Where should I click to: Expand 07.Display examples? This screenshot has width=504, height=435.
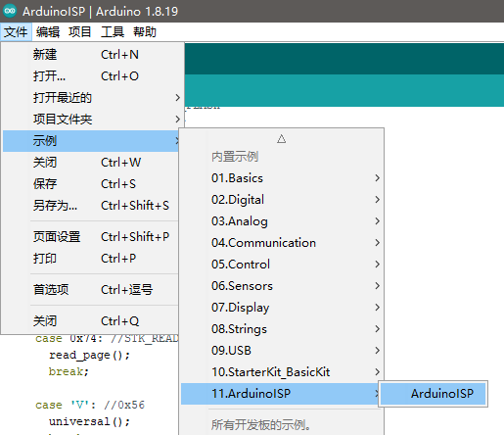282,308
